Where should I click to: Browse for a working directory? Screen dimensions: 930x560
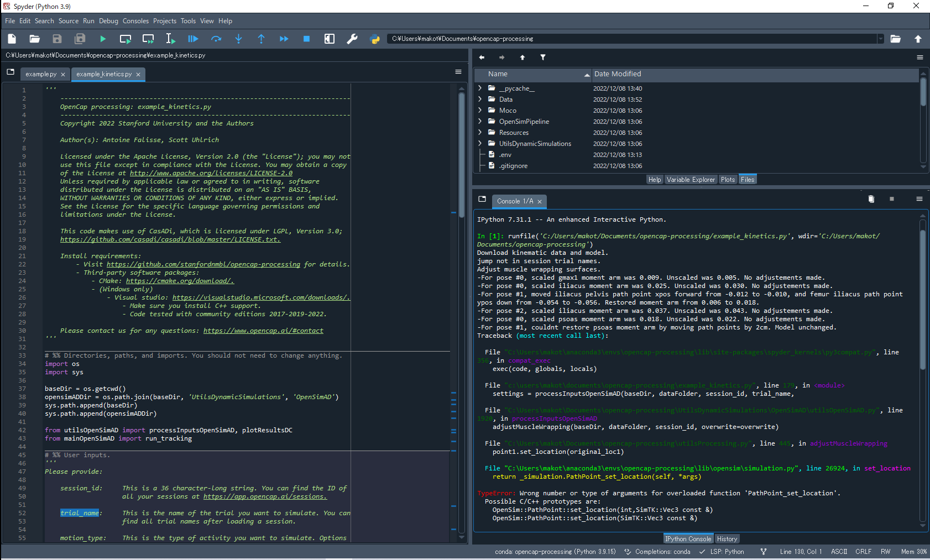(896, 39)
